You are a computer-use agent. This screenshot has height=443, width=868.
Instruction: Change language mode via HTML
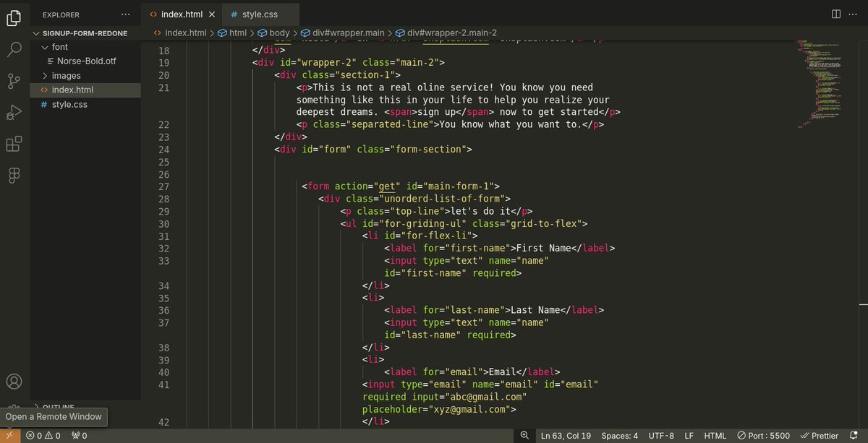[715, 436]
